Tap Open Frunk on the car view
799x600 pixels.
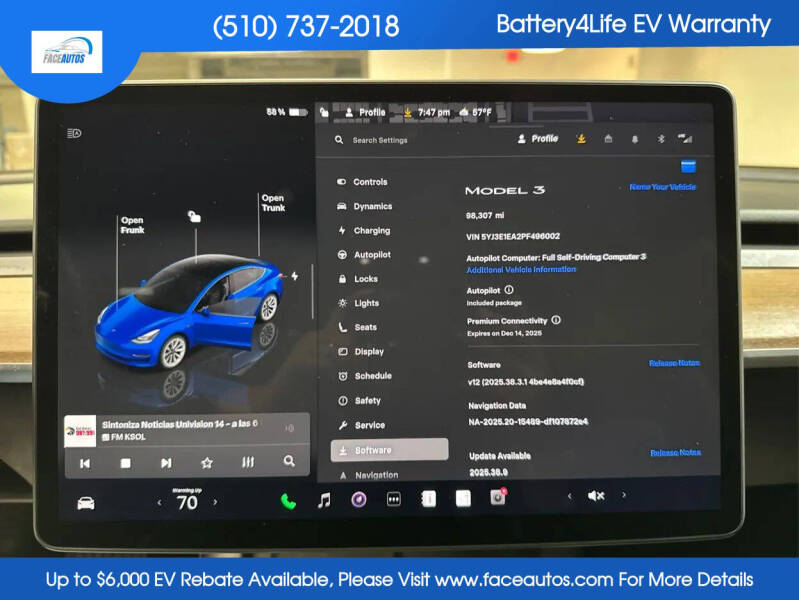click(x=132, y=225)
